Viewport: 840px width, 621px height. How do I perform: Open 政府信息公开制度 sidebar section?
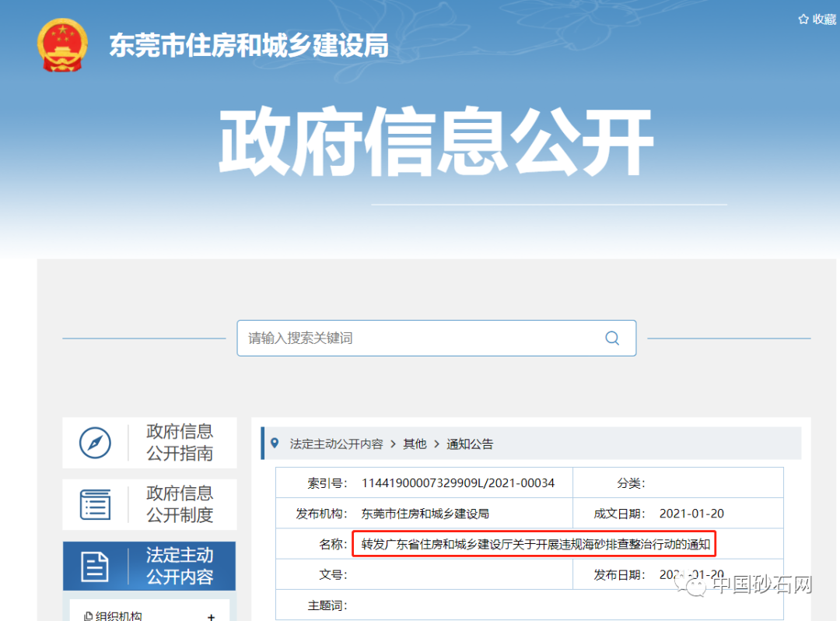tap(180, 503)
